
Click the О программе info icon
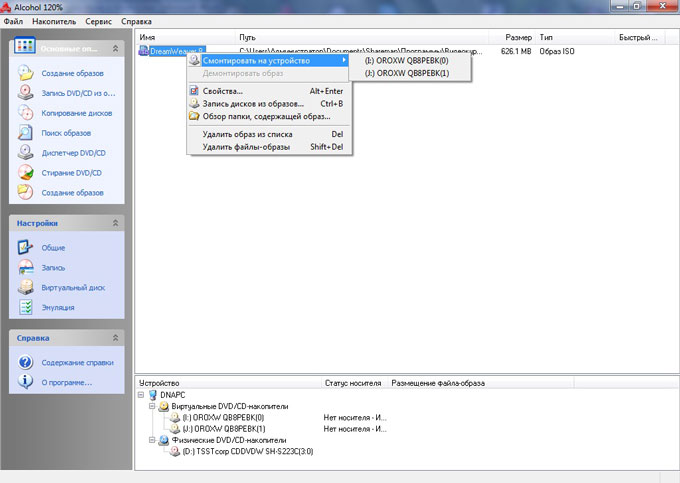26,382
